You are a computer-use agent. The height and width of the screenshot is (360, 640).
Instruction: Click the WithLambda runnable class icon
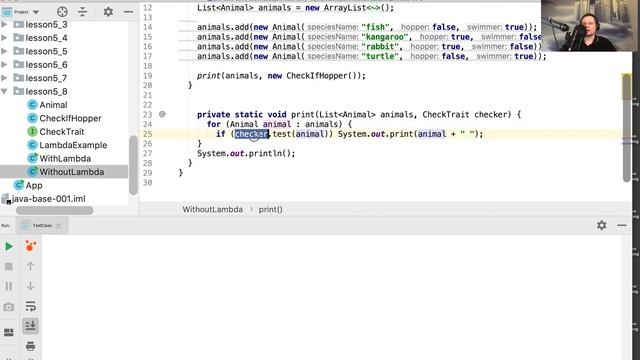pyautogui.click(x=32, y=158)
